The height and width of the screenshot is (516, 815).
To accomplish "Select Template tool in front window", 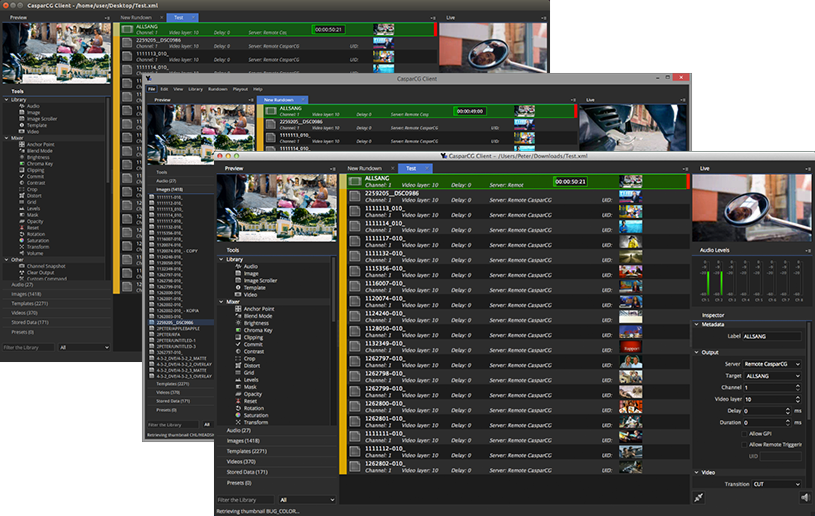I will [x=250, y=287].
